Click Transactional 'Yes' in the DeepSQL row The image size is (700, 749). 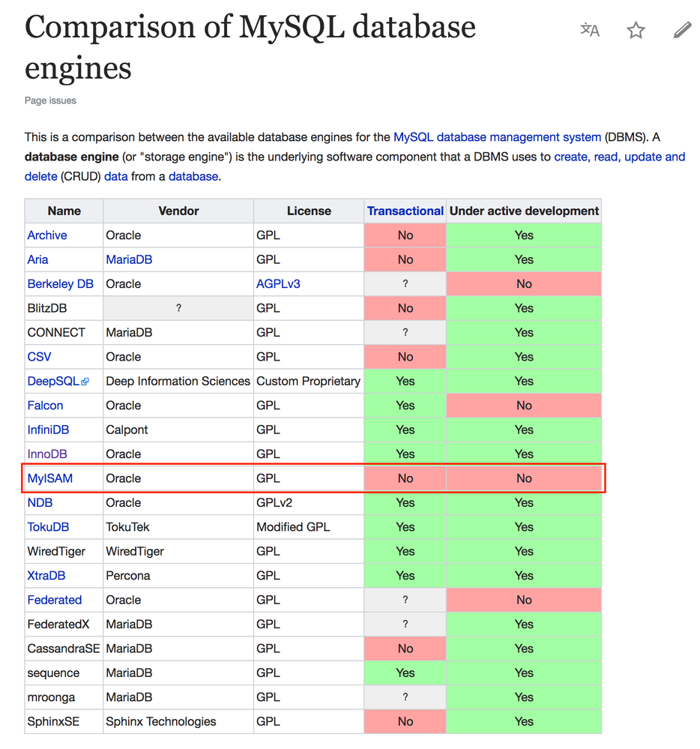point(405,381)
